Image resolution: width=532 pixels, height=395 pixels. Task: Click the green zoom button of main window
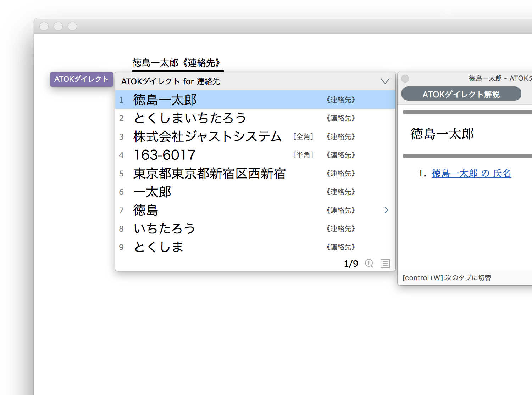(72, 26)
